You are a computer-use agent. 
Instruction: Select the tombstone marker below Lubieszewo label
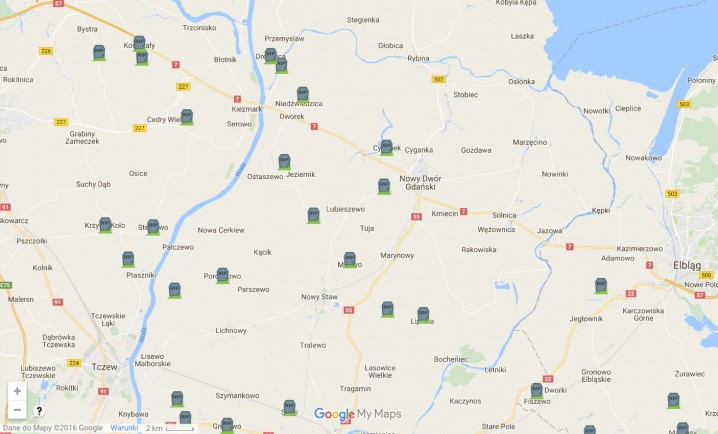click(313, 215)
